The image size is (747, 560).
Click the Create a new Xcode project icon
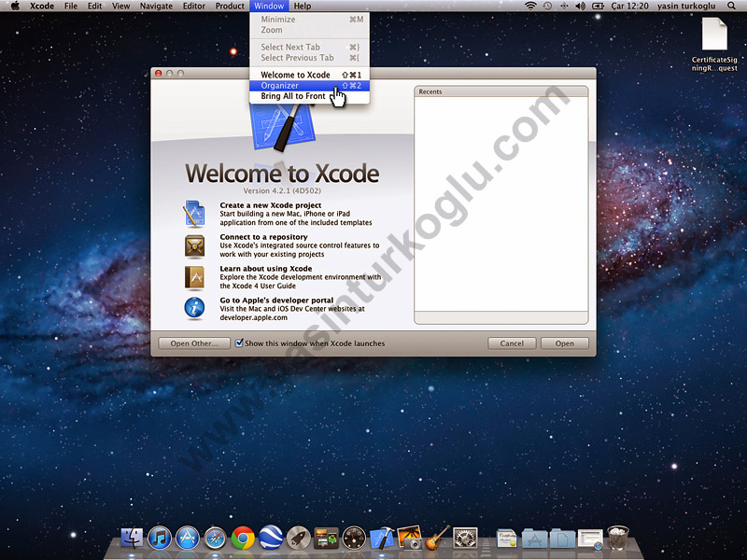click(x=194, y=214)
